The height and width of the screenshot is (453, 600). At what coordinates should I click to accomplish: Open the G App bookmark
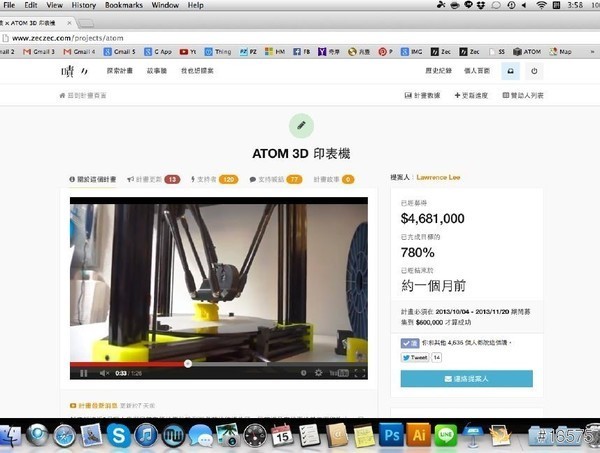[x=158, y=52]
